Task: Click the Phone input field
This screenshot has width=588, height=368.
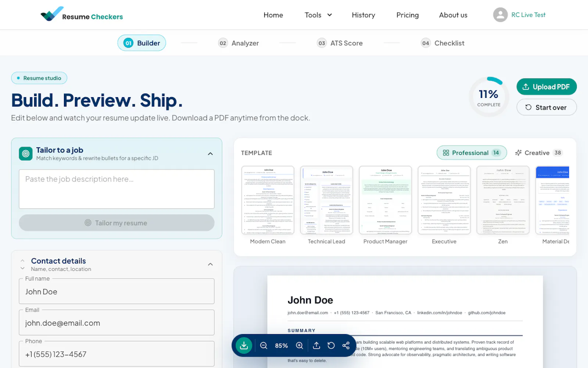Action: (116, 354)
